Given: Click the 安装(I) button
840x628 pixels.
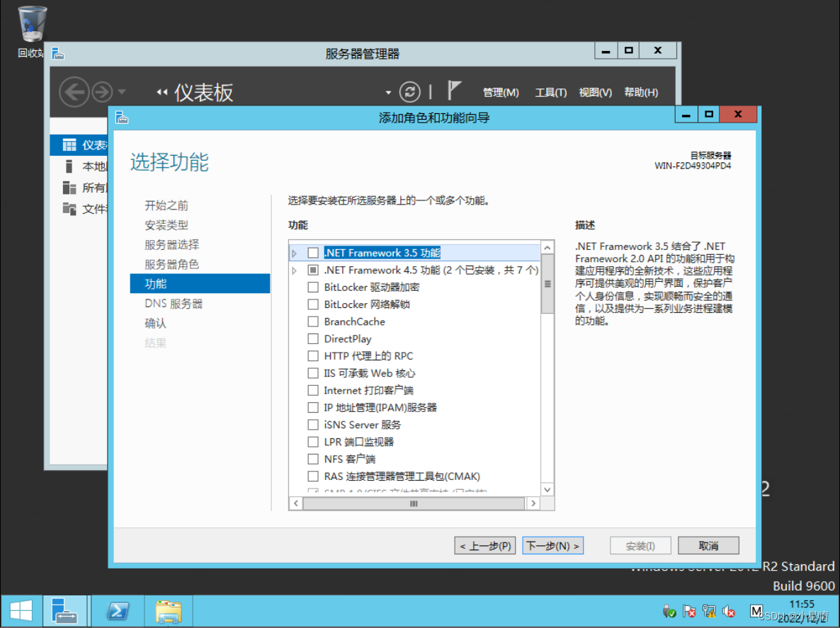Looking at the screenshot, I should pyautogui.click(x=640, y=546).
